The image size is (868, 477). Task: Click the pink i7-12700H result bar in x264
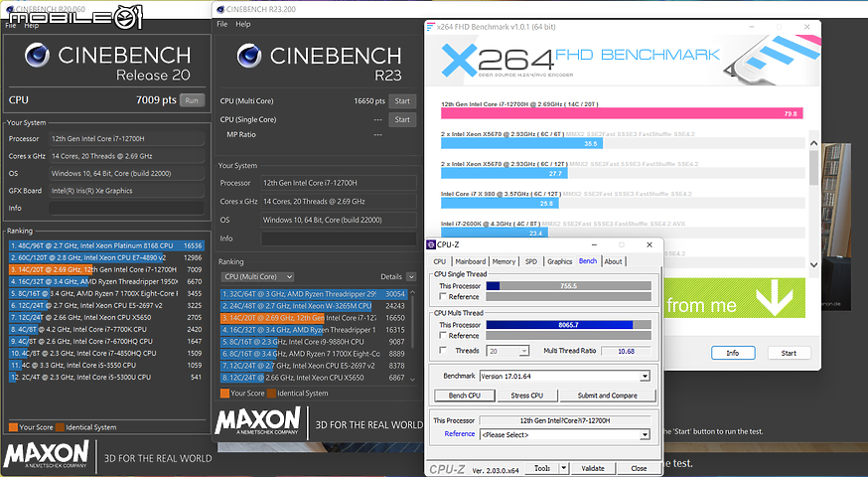tap(622, 113)
